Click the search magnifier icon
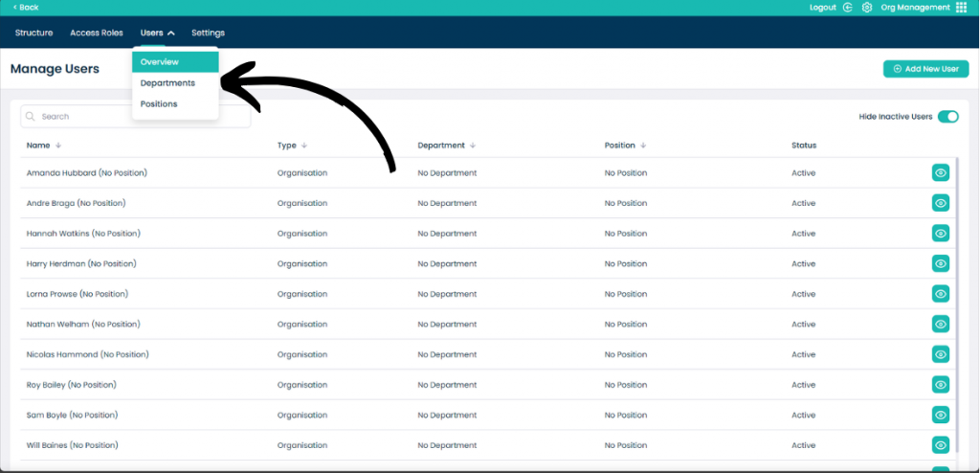 31,117
